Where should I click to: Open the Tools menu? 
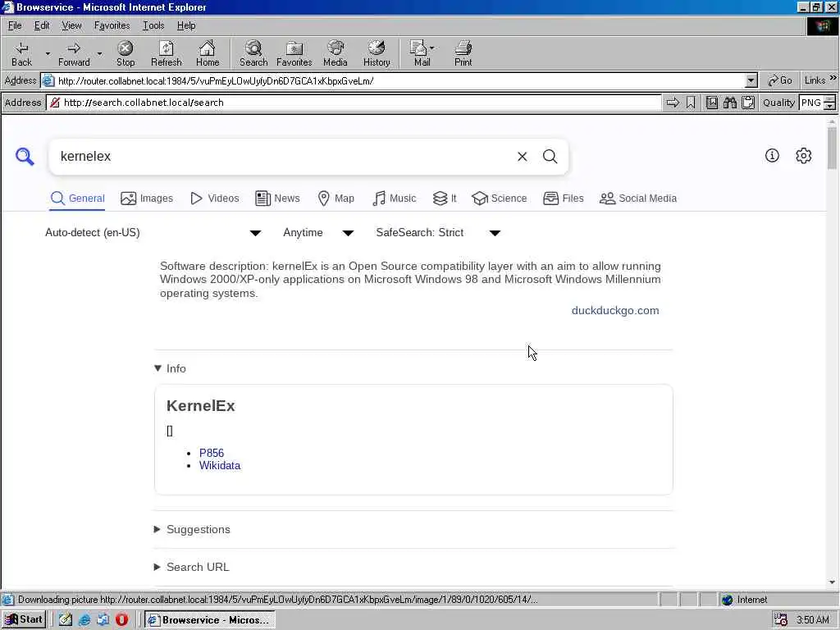point(153,25)
